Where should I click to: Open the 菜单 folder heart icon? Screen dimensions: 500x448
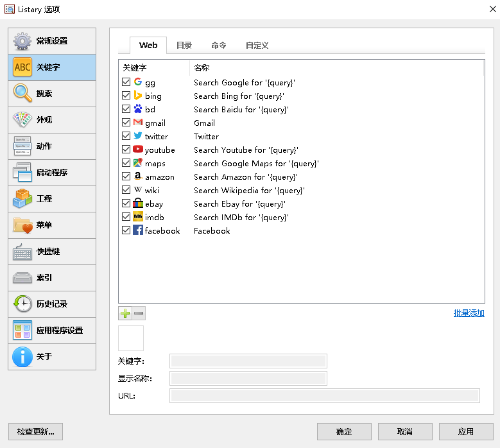[x=22, y=225]
